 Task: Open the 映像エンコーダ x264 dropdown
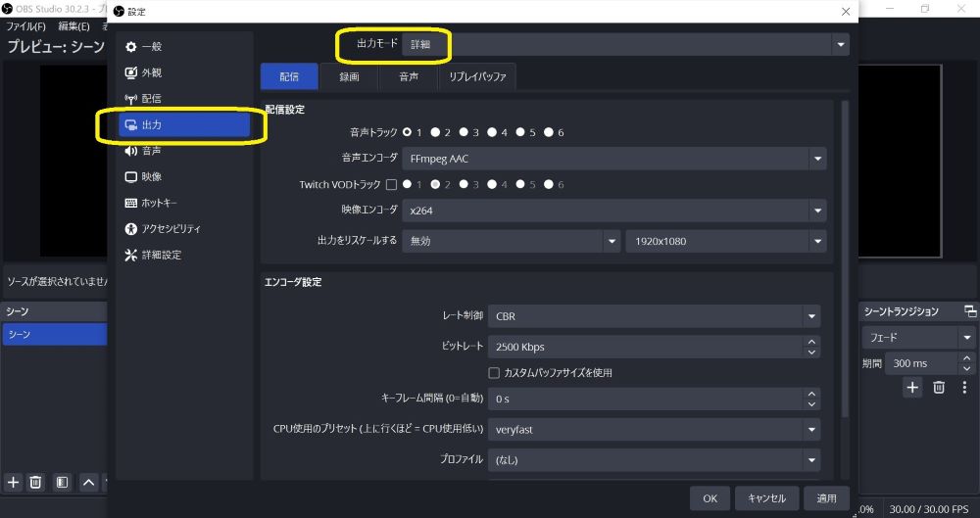pyautogui.click(x=614, y=211)
